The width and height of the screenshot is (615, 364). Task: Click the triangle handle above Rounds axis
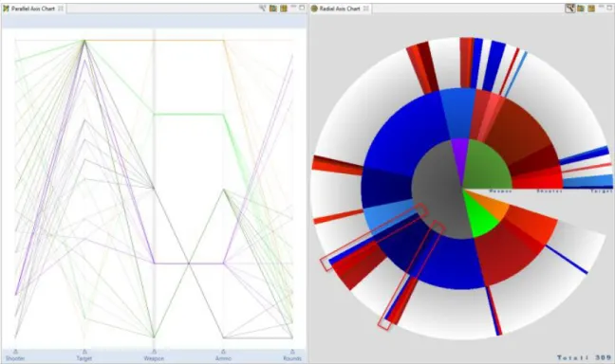pyautogui.click(x=292, y=352)
